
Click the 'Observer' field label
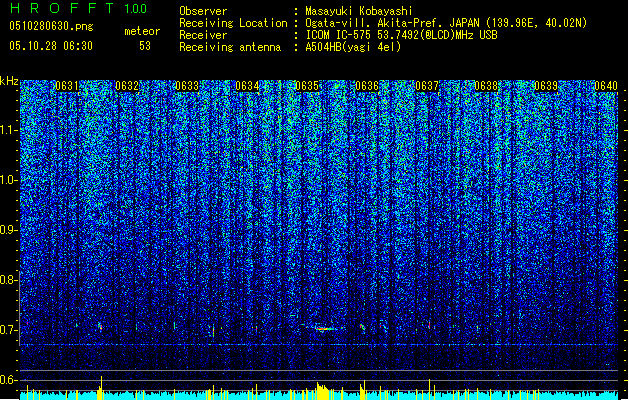click(x=203, y=11)
